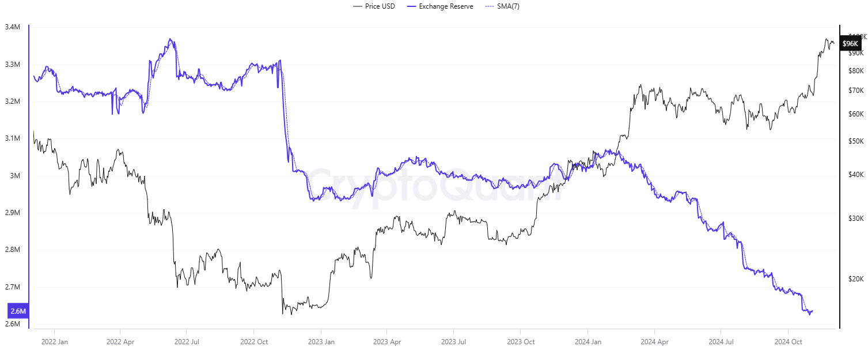Click the $20K right axis label
868x350 pixels.
852,279
